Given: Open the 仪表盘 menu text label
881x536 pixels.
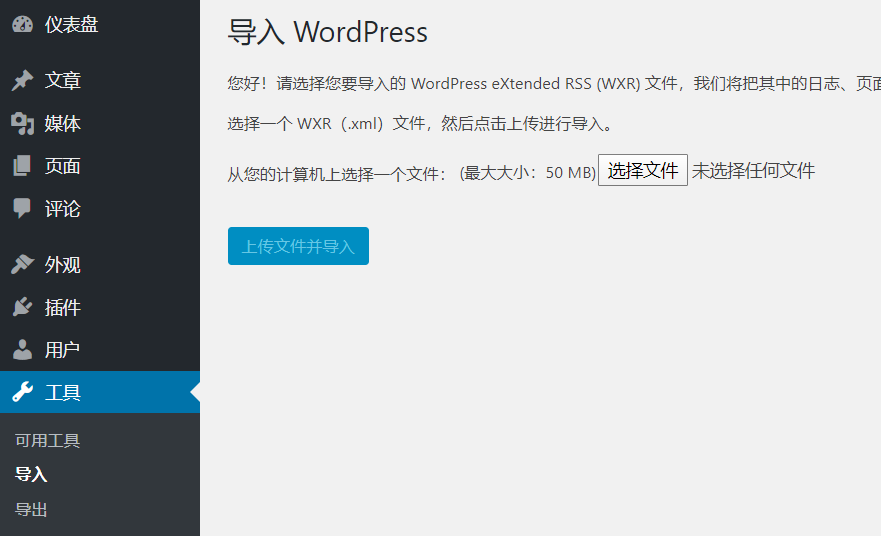Looking at the screenshot, I should [x=71, y=25].
